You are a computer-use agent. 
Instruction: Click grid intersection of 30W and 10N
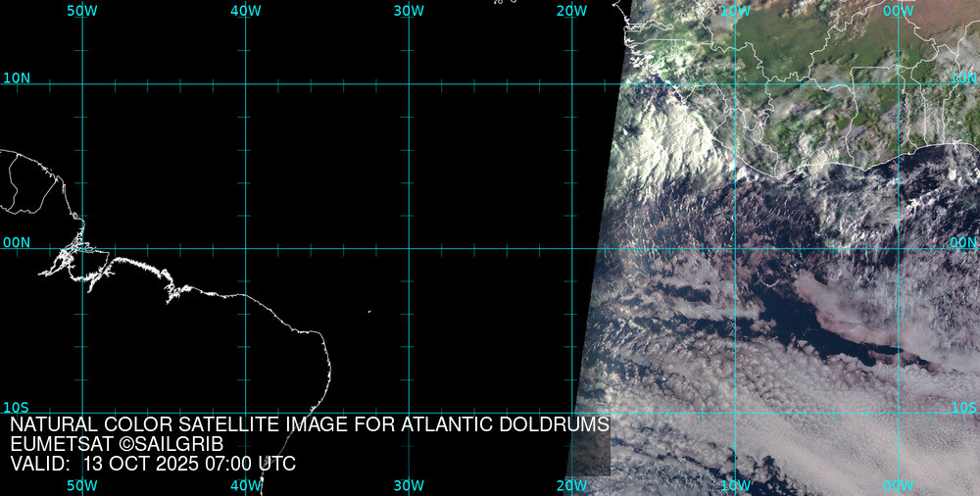[x=409, y=84]
